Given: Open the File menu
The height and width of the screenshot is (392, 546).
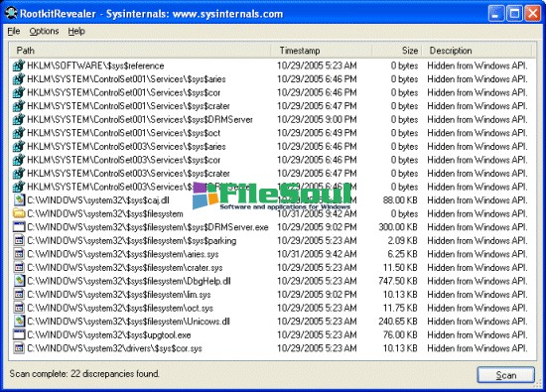Looking at the screenshot, I should coord(14,32).
